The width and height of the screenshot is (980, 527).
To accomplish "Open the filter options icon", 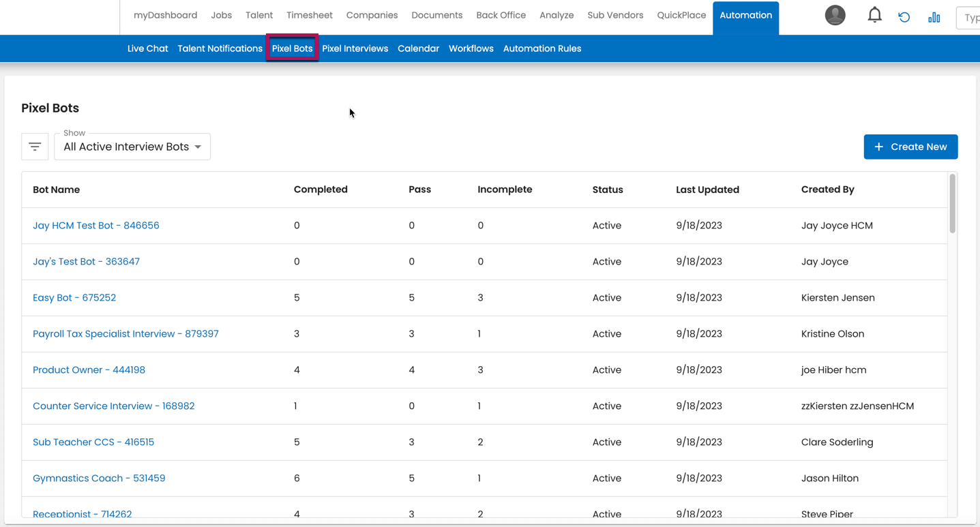I will tap(35, 147).
